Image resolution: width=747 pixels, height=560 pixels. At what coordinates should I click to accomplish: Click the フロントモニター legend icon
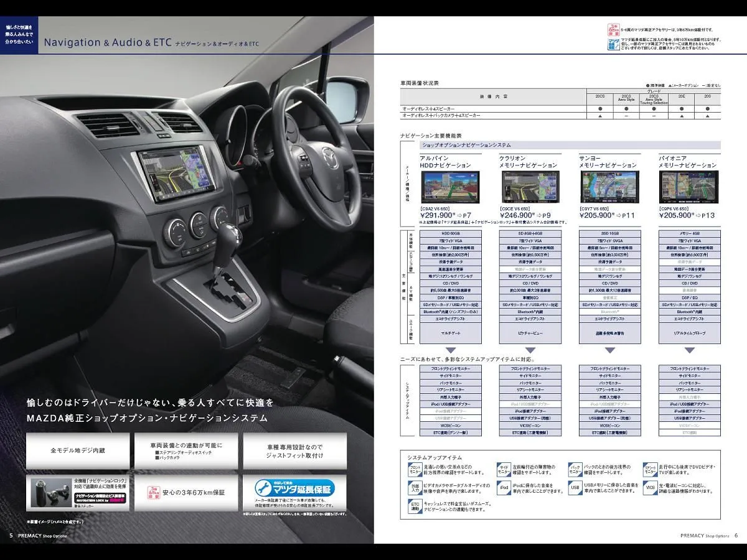click(x=415, y=470)
